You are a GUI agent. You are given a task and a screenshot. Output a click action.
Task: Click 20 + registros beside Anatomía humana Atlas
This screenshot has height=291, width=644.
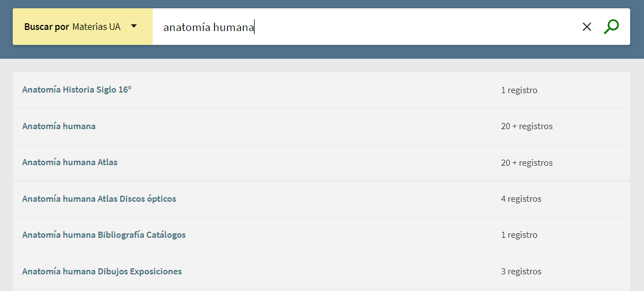pyautogui.click(x=526, y=163)
